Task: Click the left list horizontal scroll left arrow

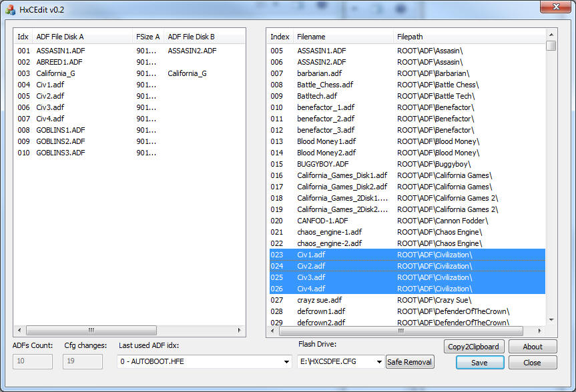Action: pos(19,331)
